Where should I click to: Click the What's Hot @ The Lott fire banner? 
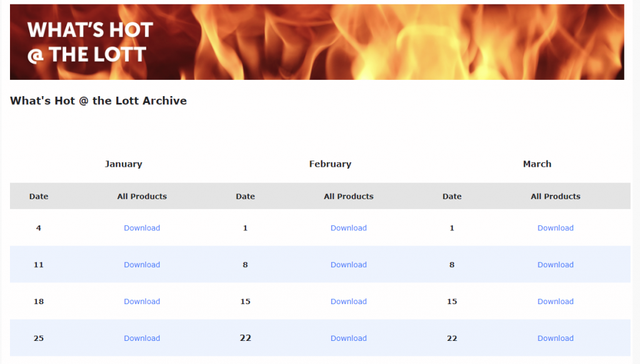tap(317, 42)
